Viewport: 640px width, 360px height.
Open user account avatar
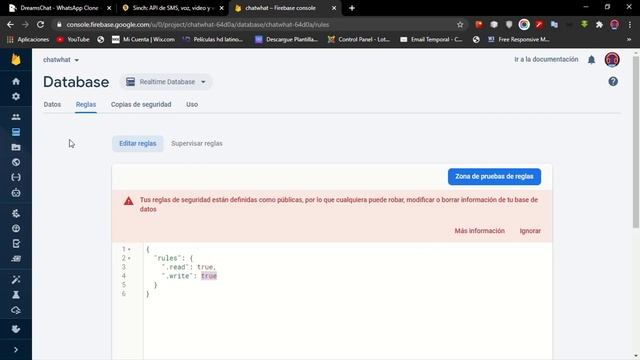tap(612, 60)
